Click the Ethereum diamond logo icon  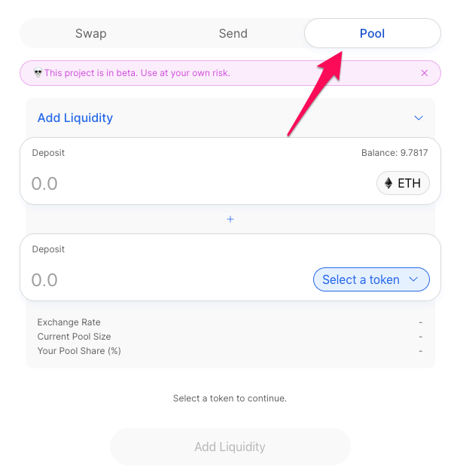pyautogui.click(x=388, y=183)
